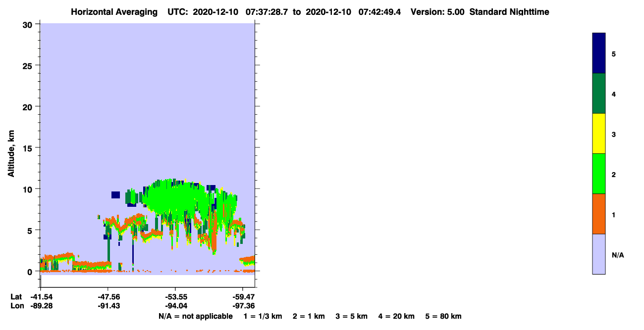Click the longitude value -91.43

pyautogui.click(x=108, y=306)
